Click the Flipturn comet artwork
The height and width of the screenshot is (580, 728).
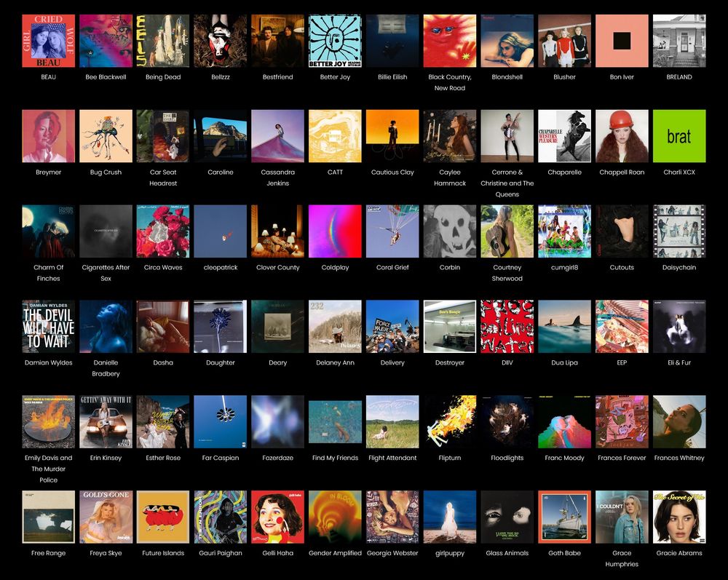[x=450, y=421]
